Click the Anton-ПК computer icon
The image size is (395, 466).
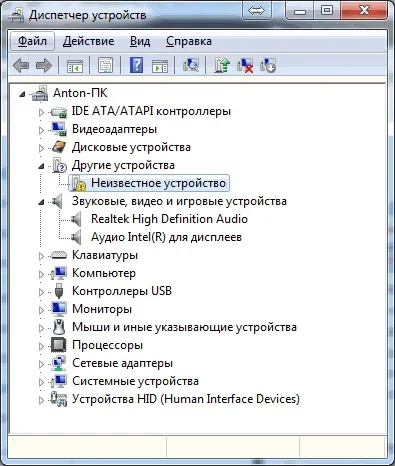point(40,93)
